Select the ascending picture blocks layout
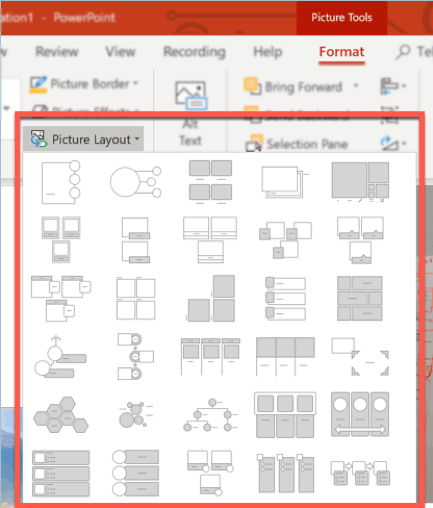This screenshot has width=433, height=508. (210, 298)
